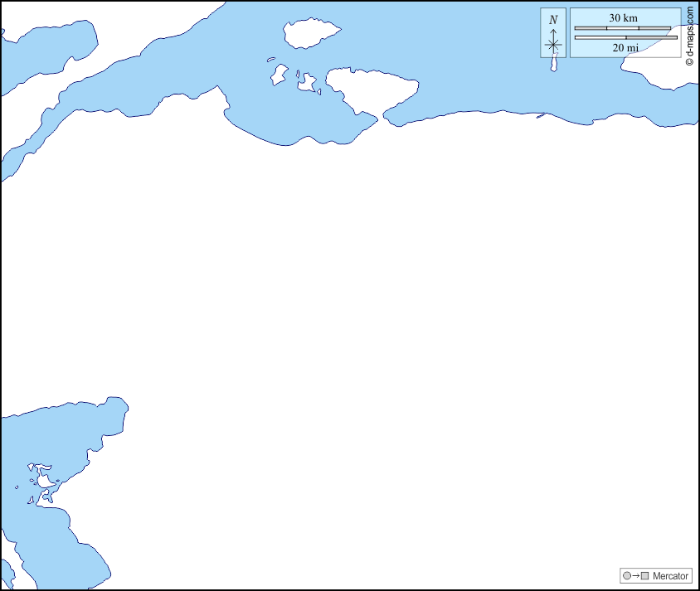Click the oval island at the top

coord(311,33)
